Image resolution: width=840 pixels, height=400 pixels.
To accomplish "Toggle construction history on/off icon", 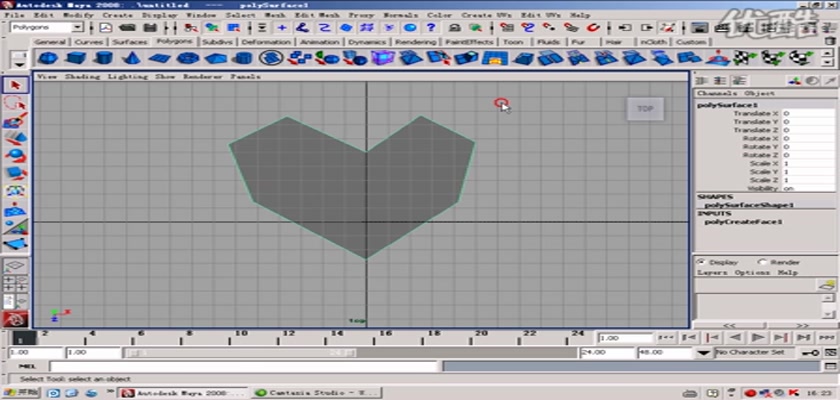I will pos(668,27).
